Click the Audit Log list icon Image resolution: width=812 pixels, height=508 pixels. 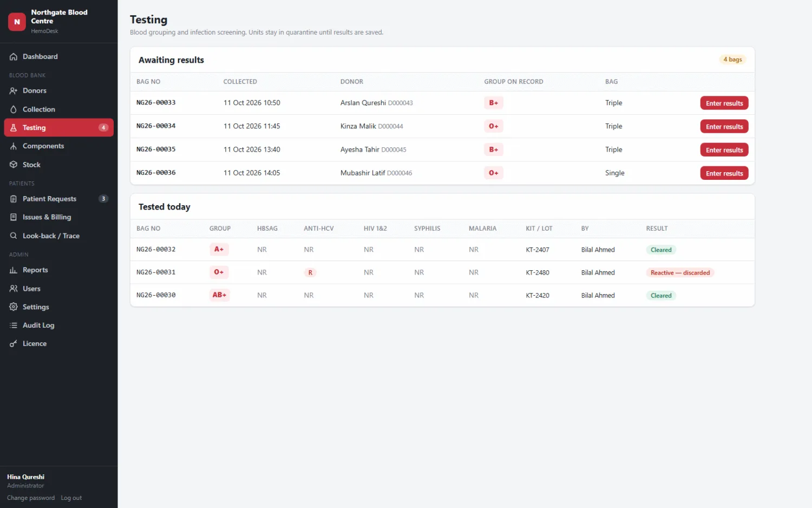pos(14,325)
